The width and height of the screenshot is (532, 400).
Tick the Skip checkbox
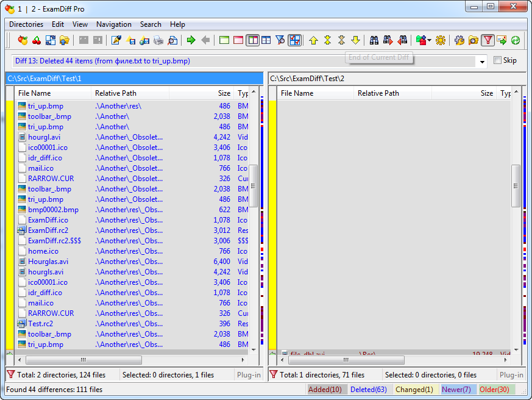[x=497, y=60]
